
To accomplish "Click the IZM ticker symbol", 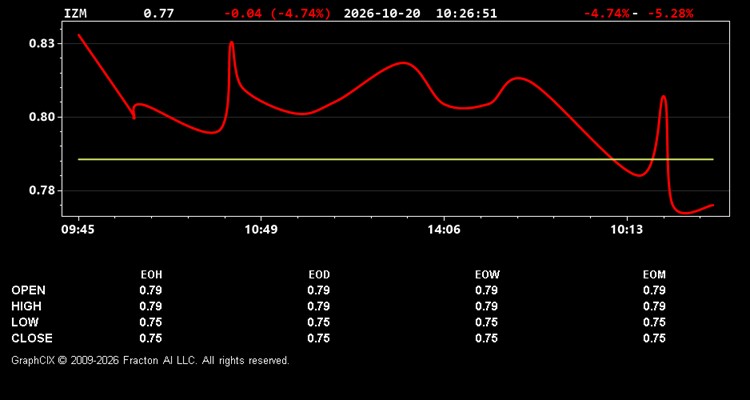I will click(76, 13).
